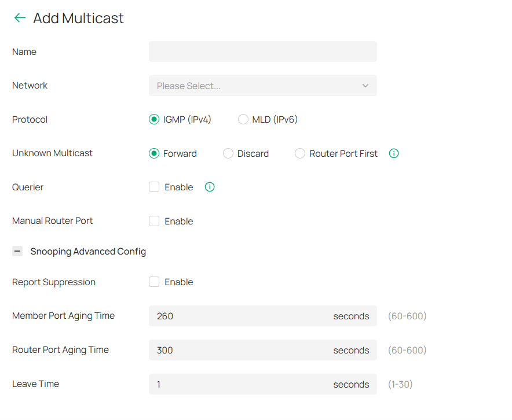512x420 pixels.
Task: Enable Report Suppression
Action: point(154,282)
